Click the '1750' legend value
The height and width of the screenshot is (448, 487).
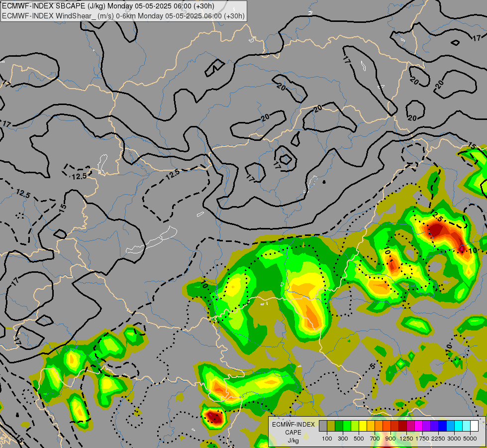point(422,439)
